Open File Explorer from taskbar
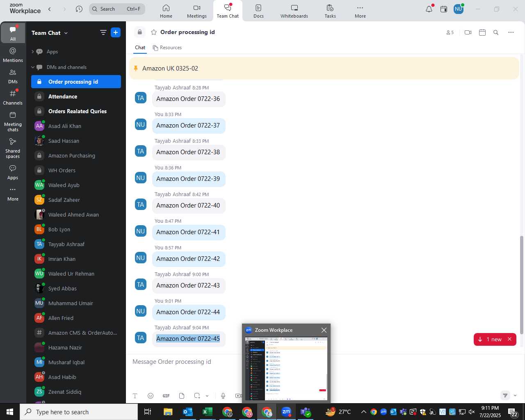Screen dimensions: 525x420 point(168,412)
